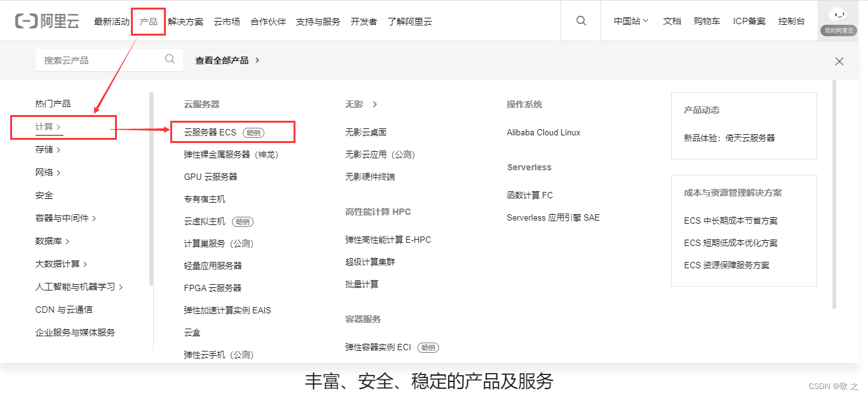The width and height of the screenshot is (868, 396).
Task: Open FPGA 云服务器 product
Action: click(x=213, y=288)
